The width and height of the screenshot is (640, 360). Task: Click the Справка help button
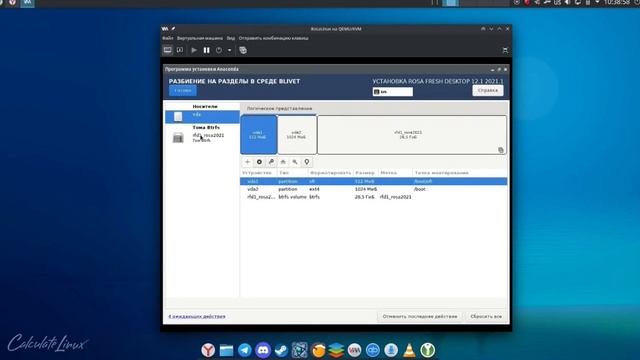tap(488, 90)
